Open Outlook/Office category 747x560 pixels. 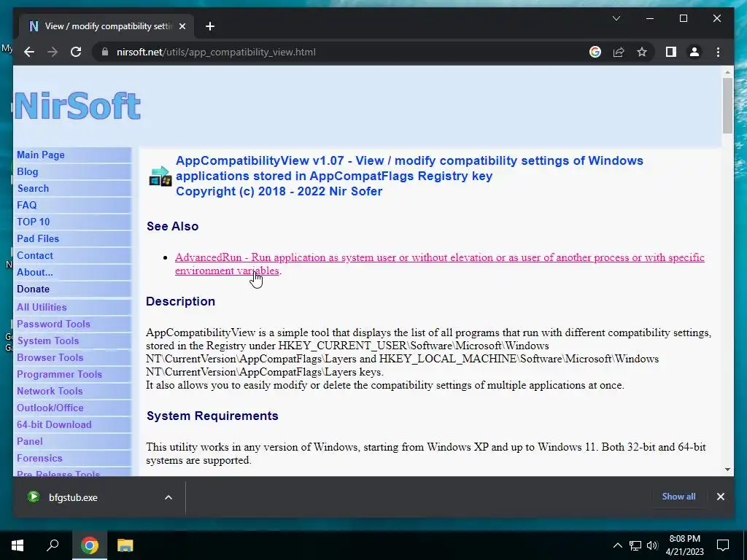(x=50, y=408)
